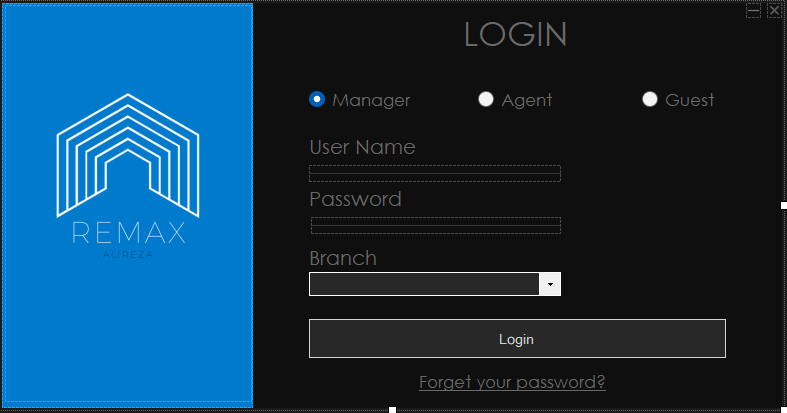Click the Branch label

[x=343, y=258]
